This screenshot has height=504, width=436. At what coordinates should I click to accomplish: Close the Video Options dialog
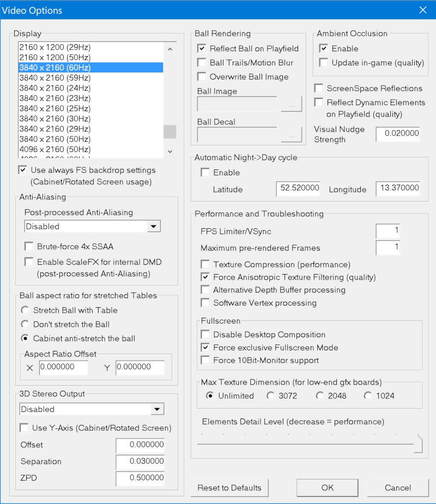pyautogui.click(x=422, y=10)
